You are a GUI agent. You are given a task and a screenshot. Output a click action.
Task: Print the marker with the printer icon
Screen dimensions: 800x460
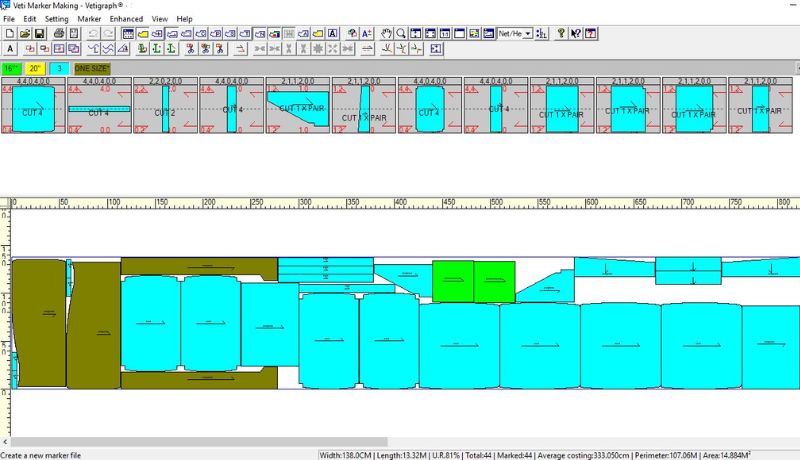pos(59,34)
